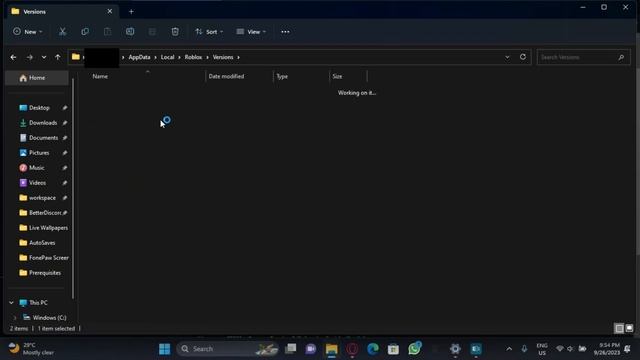Click the Search Versions field

tap(583, 57)
